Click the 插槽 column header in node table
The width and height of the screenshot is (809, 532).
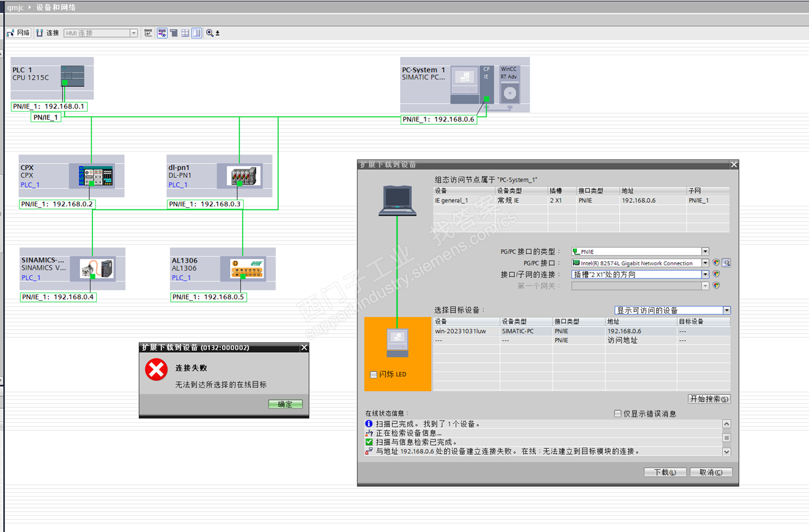[x=563, y=191]
